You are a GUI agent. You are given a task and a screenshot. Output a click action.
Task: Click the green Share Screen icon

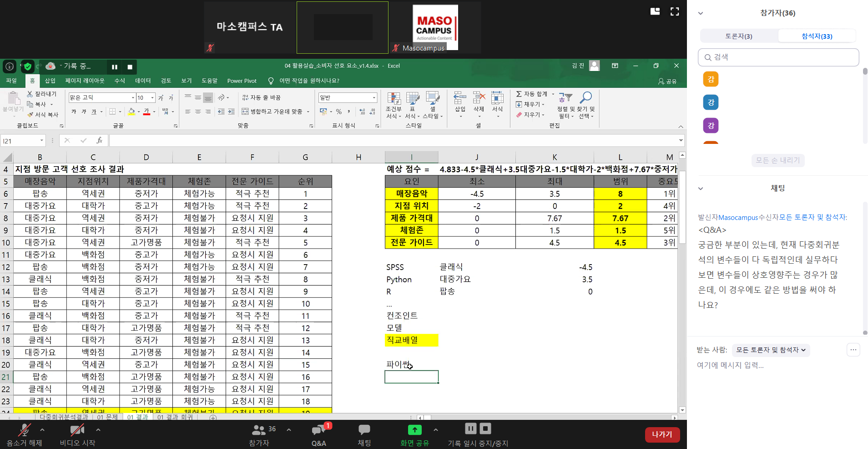(414, 430)
